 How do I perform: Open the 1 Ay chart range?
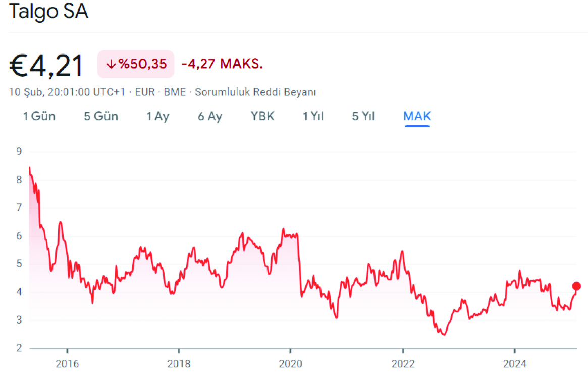pos(158,117)
